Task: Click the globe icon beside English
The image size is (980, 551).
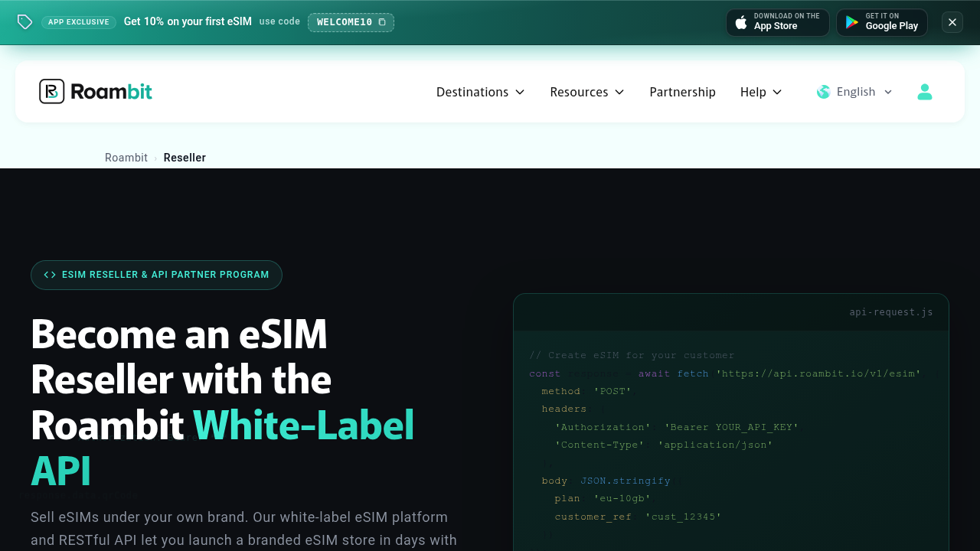Action: click(x=823, y=92)
